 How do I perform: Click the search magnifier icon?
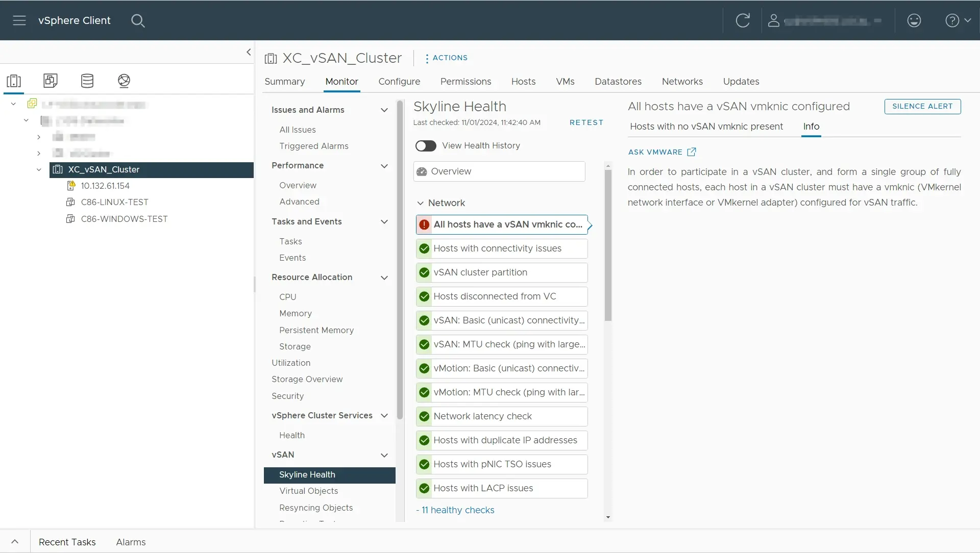click(138, 20)
